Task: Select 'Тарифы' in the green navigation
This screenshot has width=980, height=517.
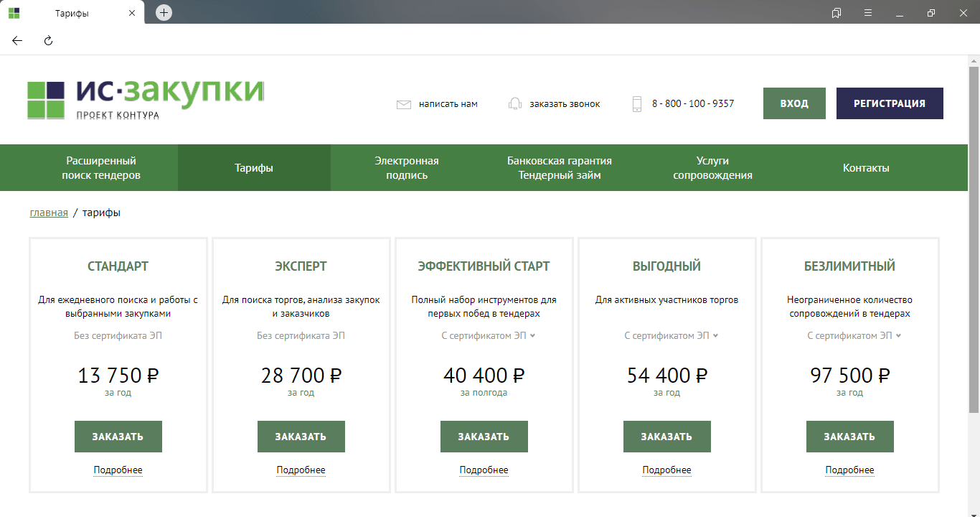Action: [254, 168]
